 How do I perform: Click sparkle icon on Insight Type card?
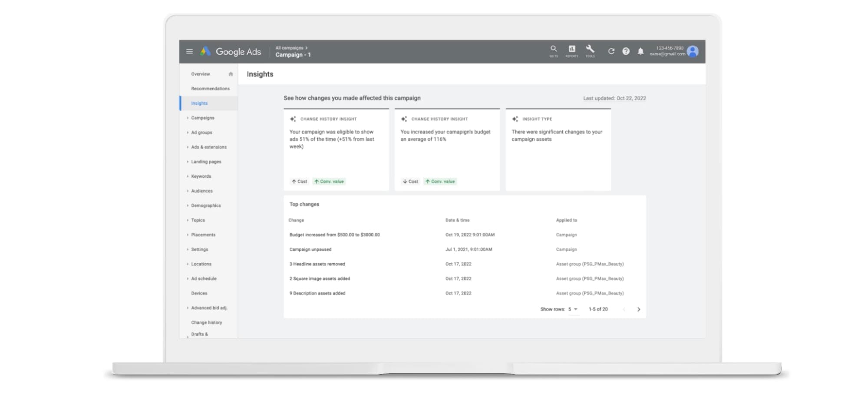coord(515,119)
